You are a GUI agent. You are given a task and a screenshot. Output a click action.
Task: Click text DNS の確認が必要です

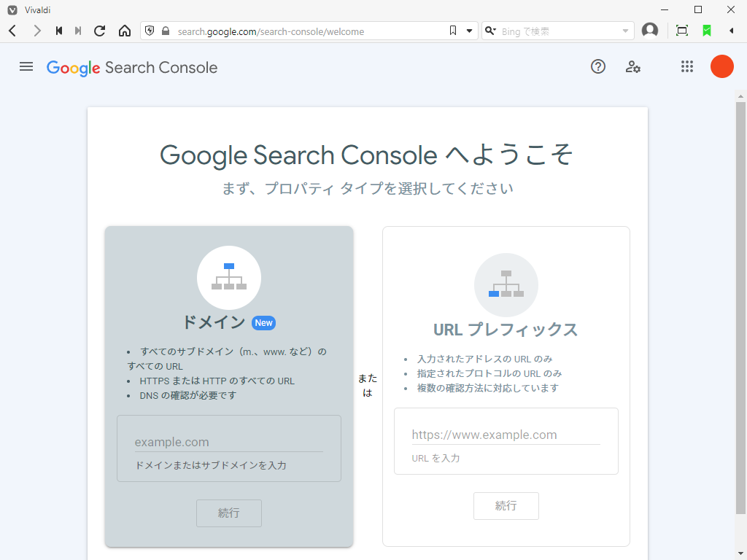coord(187,395)
